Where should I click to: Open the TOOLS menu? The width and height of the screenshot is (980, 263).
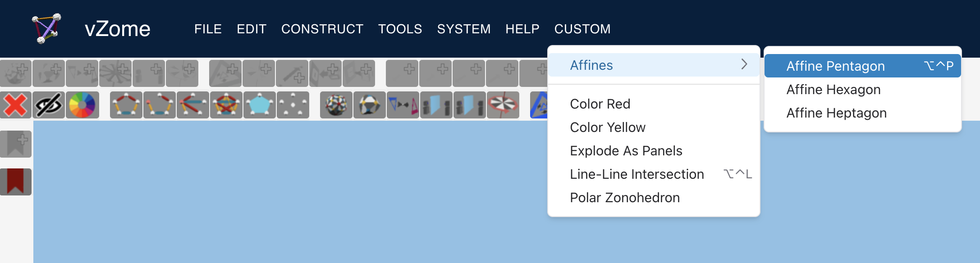(400, 29)
